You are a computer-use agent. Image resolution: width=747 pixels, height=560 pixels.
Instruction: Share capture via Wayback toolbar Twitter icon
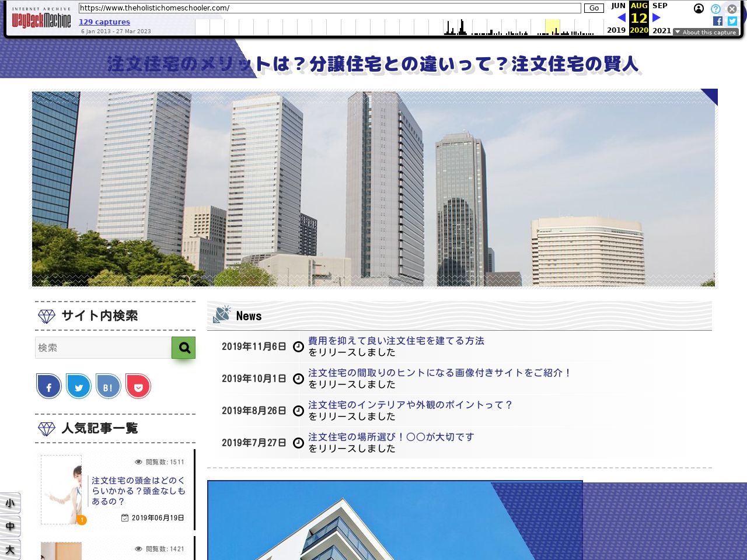(x=732, y=21)
